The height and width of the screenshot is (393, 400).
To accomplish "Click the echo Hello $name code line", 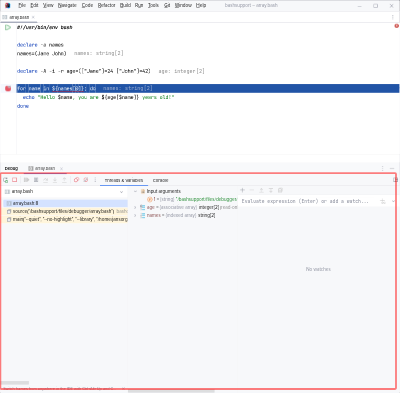I will (x=98, y=97).
